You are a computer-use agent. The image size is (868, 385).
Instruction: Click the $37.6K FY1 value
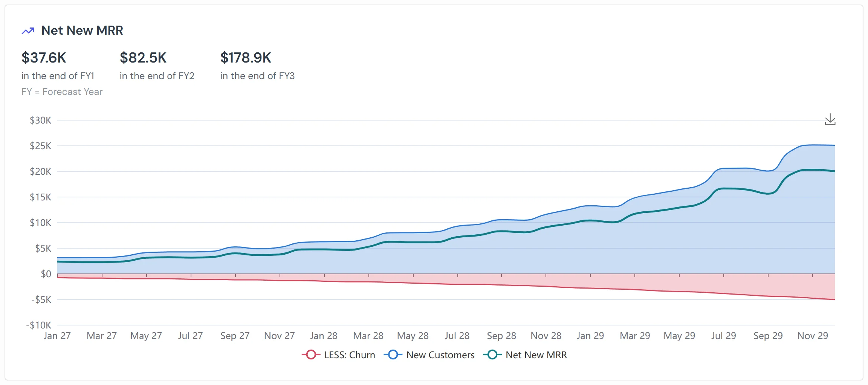44,58
